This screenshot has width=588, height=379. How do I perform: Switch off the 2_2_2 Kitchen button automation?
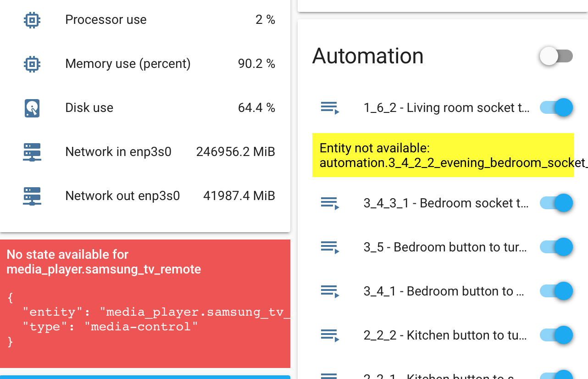point(556,335)
